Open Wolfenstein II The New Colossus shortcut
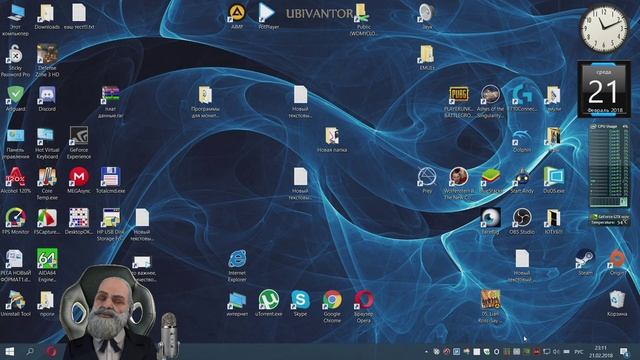This screenshot has height=360, width=640. (458, 183)
